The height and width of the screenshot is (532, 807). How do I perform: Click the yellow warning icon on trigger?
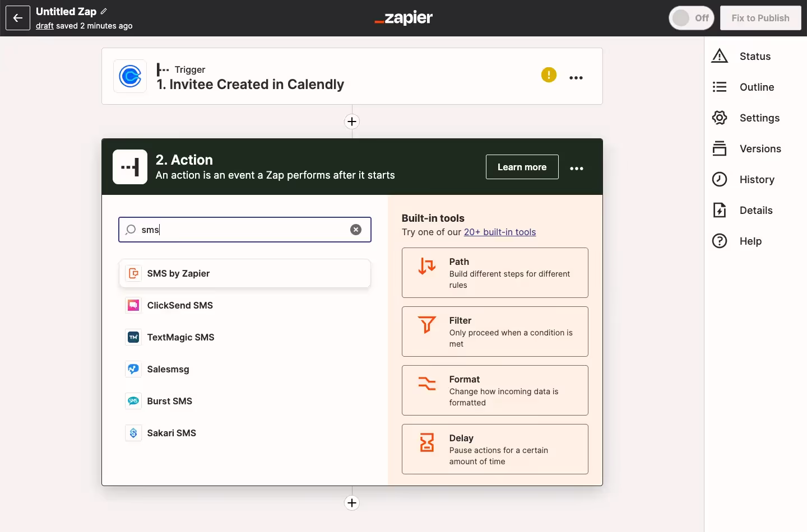click(x=549, y=74)
